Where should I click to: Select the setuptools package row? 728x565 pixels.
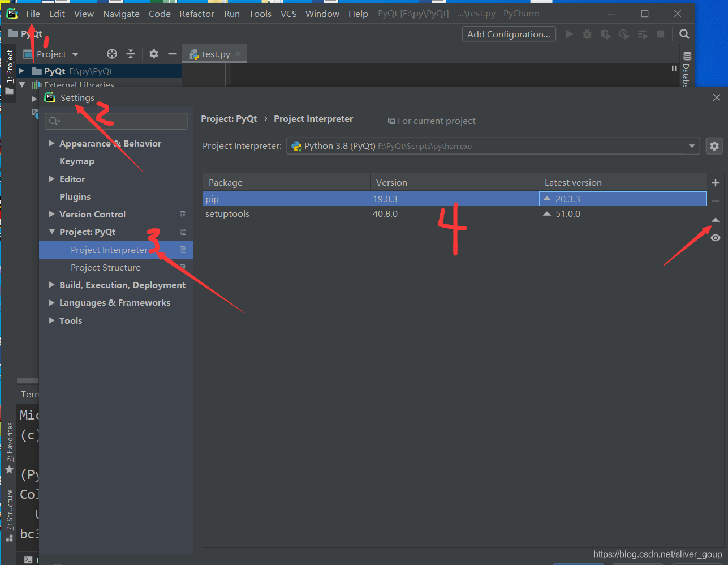[455, 214]
